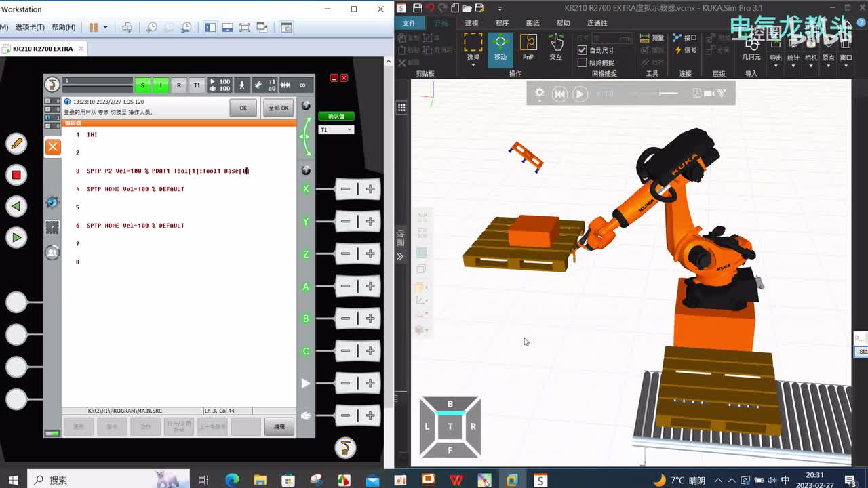Click the incremental jogging infinity indicator
Viewport: 868px width, 488px height.
coord(302,85)
